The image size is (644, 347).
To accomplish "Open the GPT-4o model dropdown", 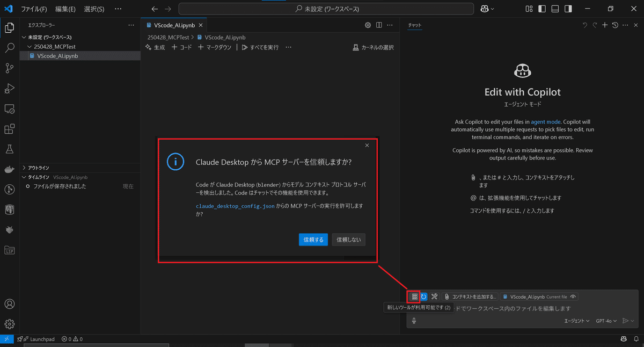I will [606, 321].
